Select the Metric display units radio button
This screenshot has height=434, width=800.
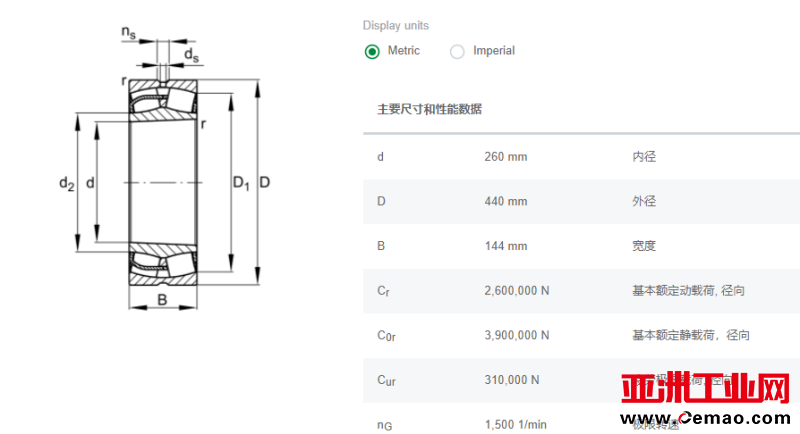[x=372, y=52]
